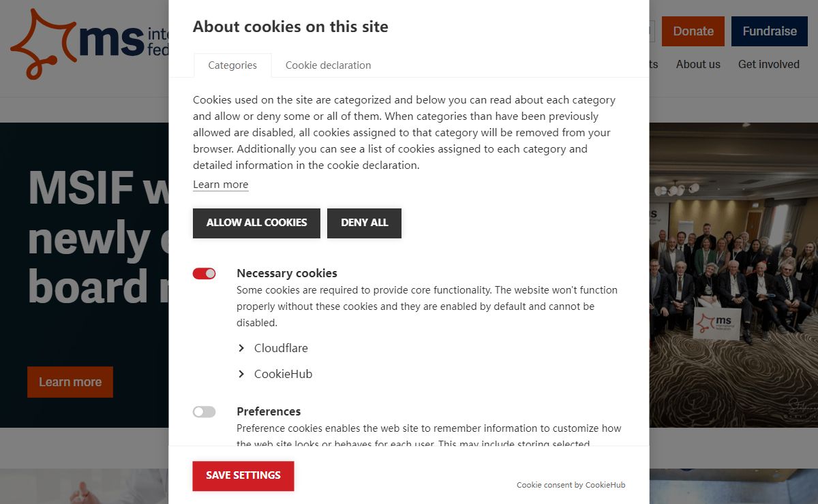The height and width of the screenshot is (504, 818).
Task: Click Allow All Cookies button
Action: point(256,223)
